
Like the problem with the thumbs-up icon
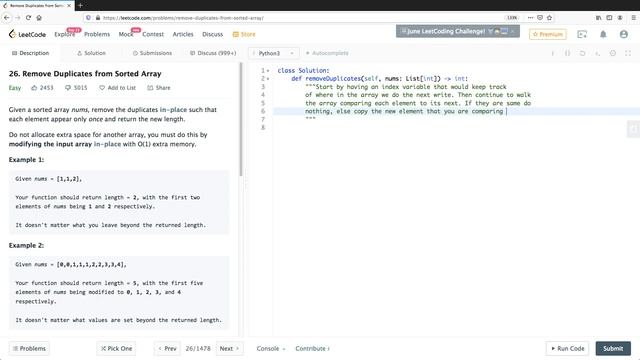coord(34,88)
